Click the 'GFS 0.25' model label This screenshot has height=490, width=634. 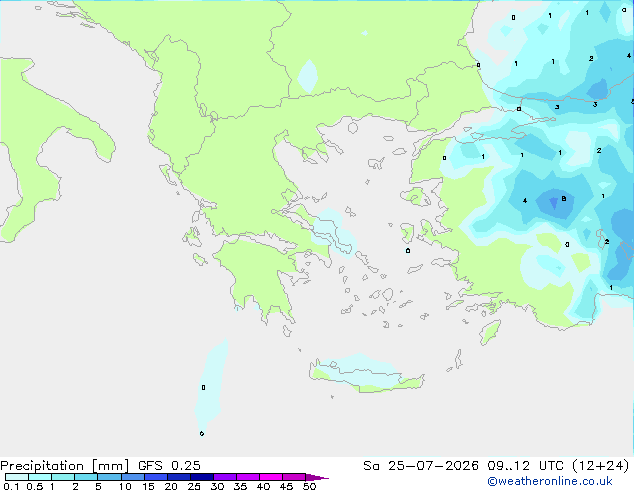click(x=169, y=466)
